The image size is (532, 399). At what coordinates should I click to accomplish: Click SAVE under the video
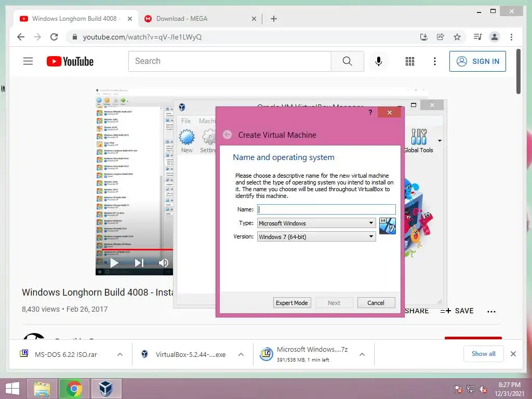[x=457, y=311]
